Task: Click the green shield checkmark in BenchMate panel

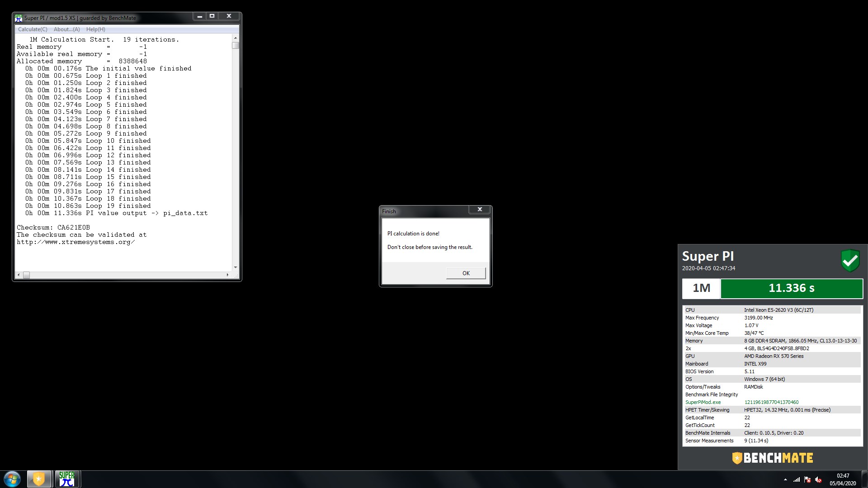Action: pos(850,261)
